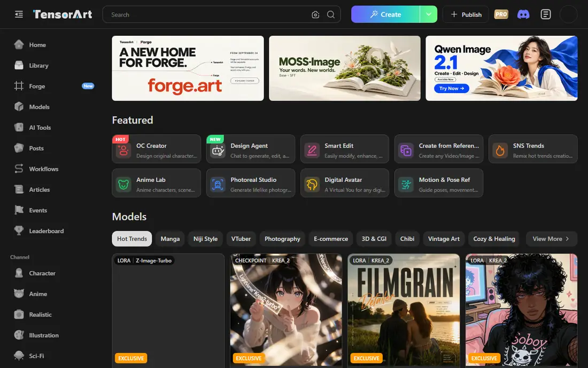Screen dimensions: 588x368
Task: Open the KREA_2 checkpoint anime girl card
Action: click(x=286, y=311)
